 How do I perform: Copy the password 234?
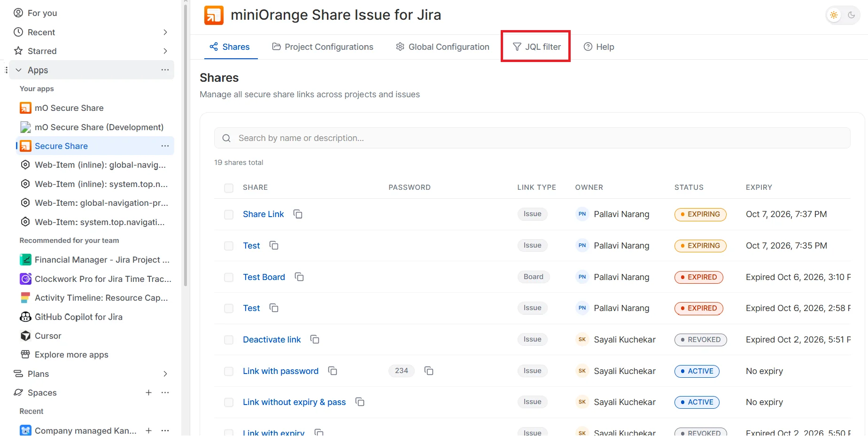tap(429, 371)
